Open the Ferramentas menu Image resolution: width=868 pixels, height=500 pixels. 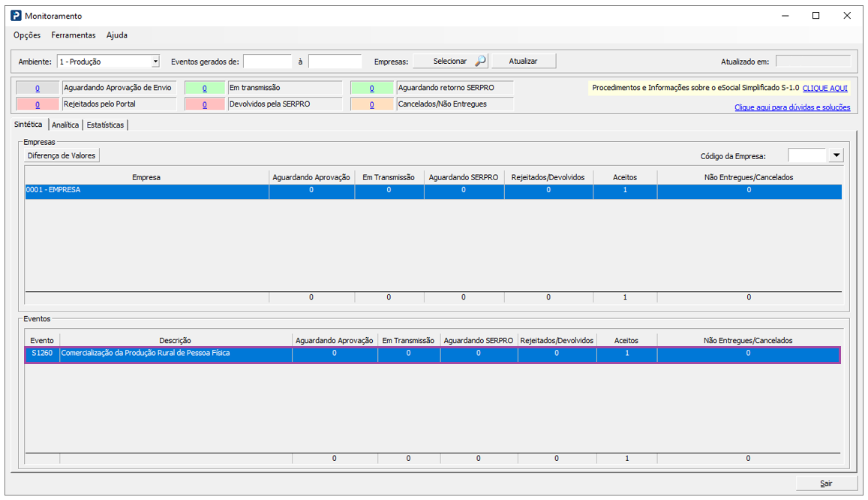(74, 35)
